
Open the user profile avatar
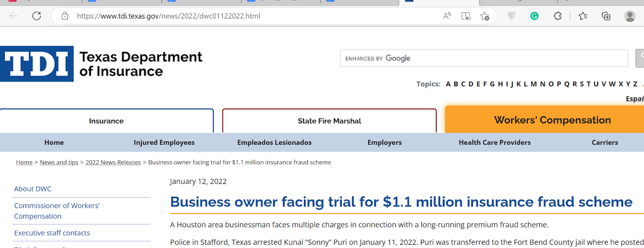pos(630,16)
